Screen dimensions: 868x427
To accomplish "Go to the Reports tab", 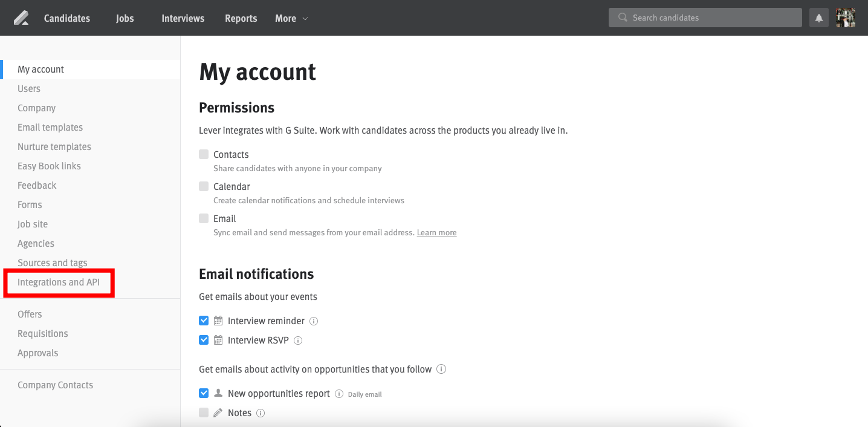I will tap(241, 18).
